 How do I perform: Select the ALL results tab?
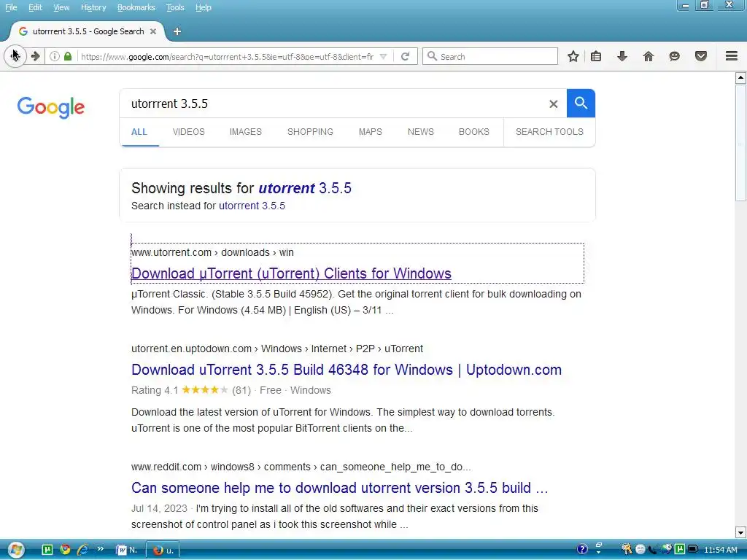tap(139, 132)
